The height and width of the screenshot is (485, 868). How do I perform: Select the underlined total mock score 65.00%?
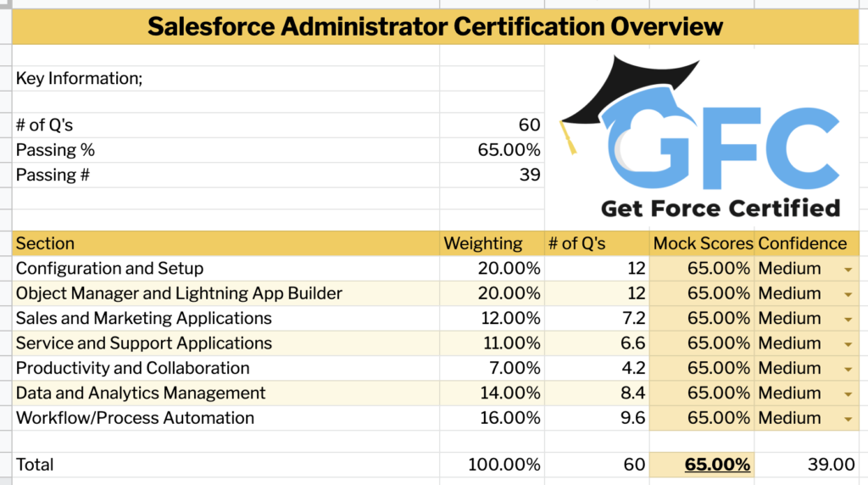702,465
